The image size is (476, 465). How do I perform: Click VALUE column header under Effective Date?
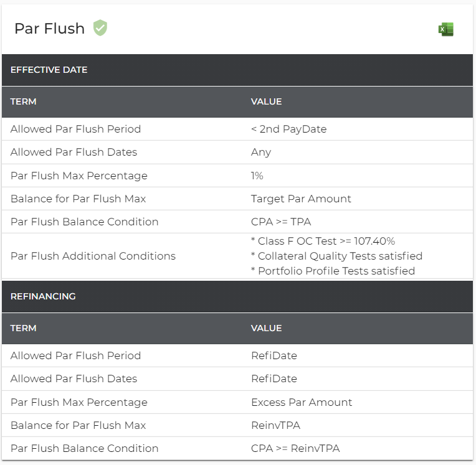(x=266, y=101)
